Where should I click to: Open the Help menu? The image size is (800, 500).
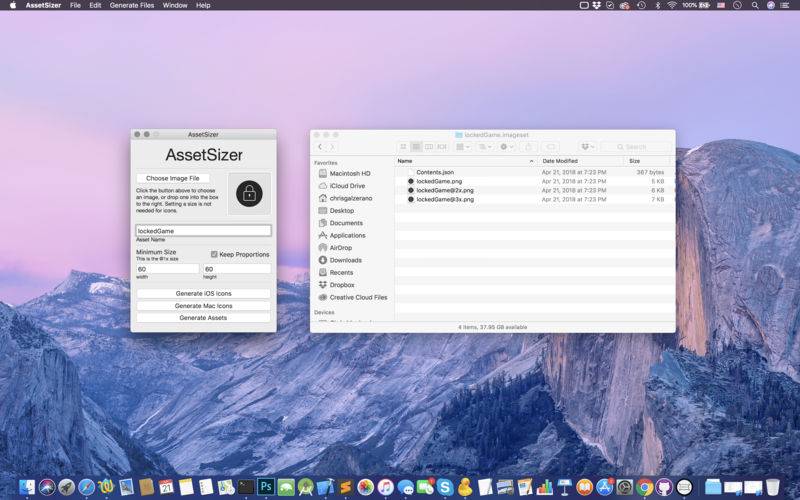pos(203,5)
